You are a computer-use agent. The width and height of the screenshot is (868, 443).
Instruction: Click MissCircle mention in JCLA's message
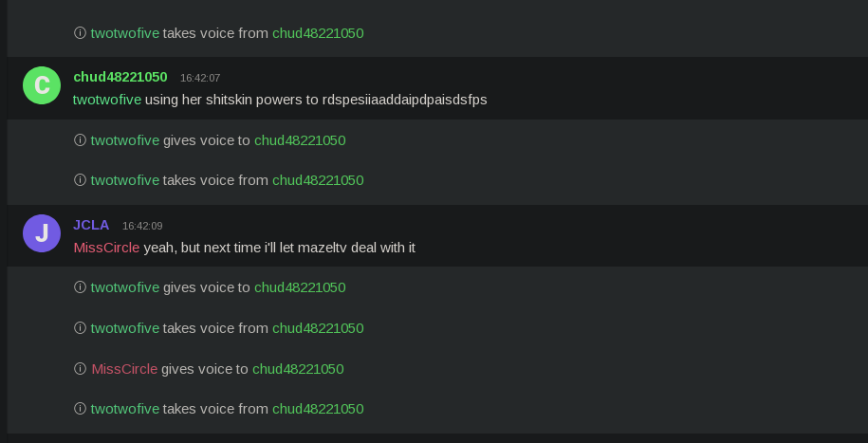106,248
